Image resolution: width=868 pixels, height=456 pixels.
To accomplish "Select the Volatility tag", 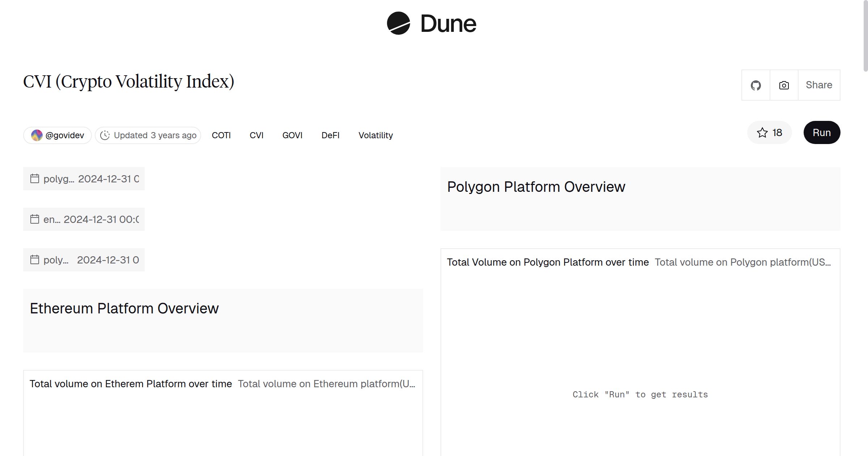I will 375,135.
